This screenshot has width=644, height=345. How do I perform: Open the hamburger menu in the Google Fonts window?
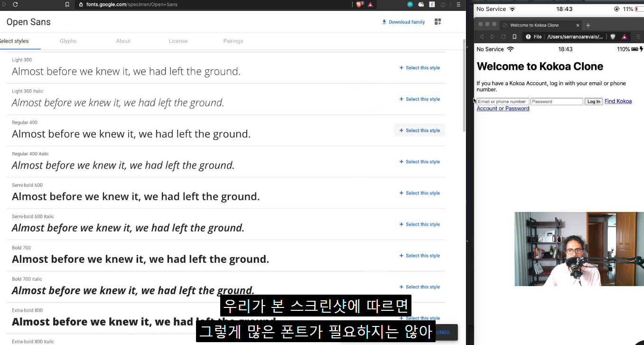[x=458, y=4]
